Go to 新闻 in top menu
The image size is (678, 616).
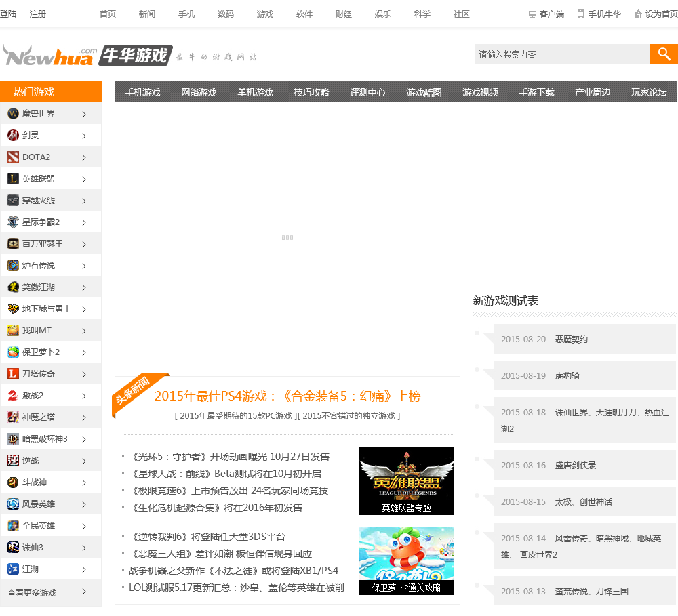click(x=147, y=14)
